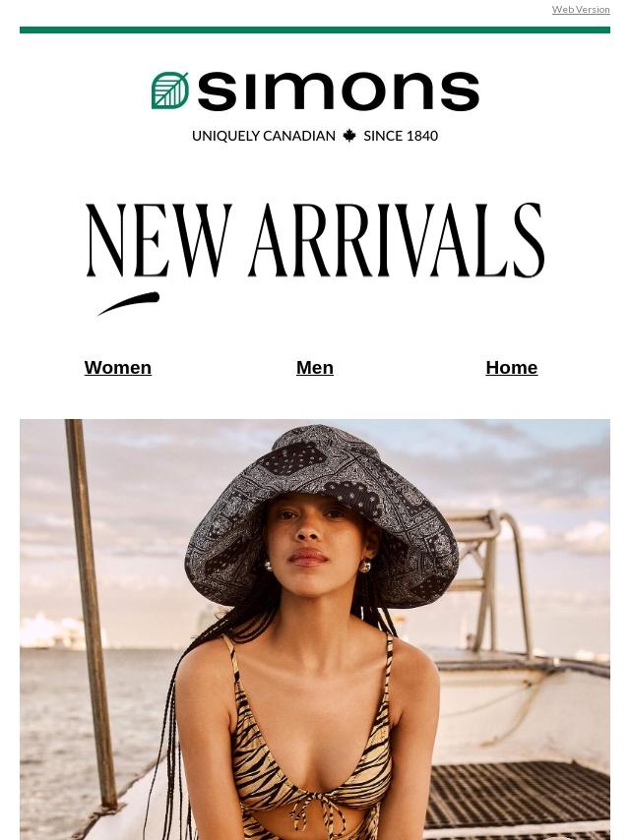Click the New Arrivals headline

click(315, 240)
